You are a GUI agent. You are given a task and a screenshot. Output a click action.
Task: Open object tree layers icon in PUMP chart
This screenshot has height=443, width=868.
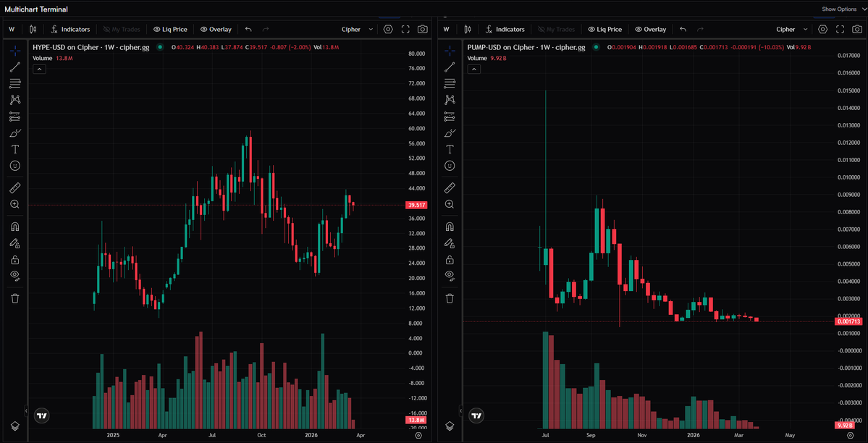(450, 426)
